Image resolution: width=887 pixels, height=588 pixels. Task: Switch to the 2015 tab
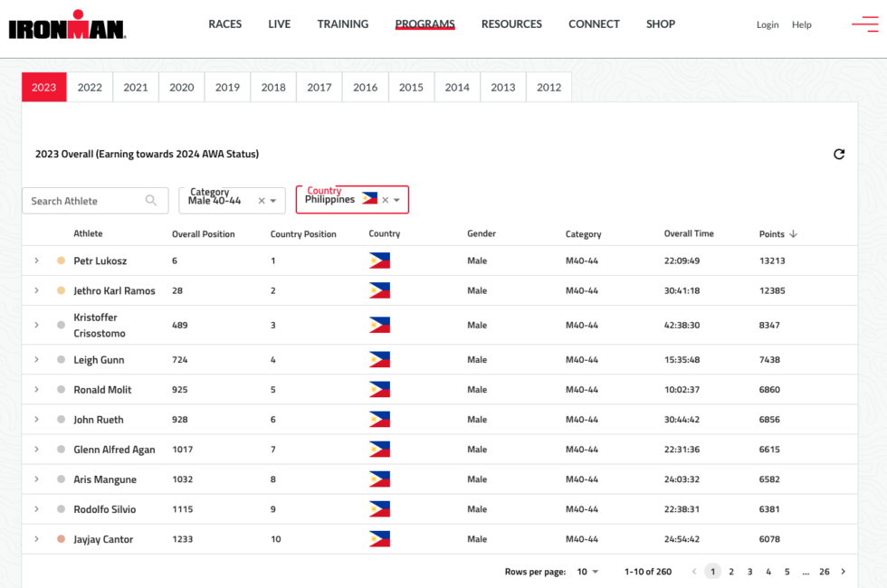tap(411, 87)
